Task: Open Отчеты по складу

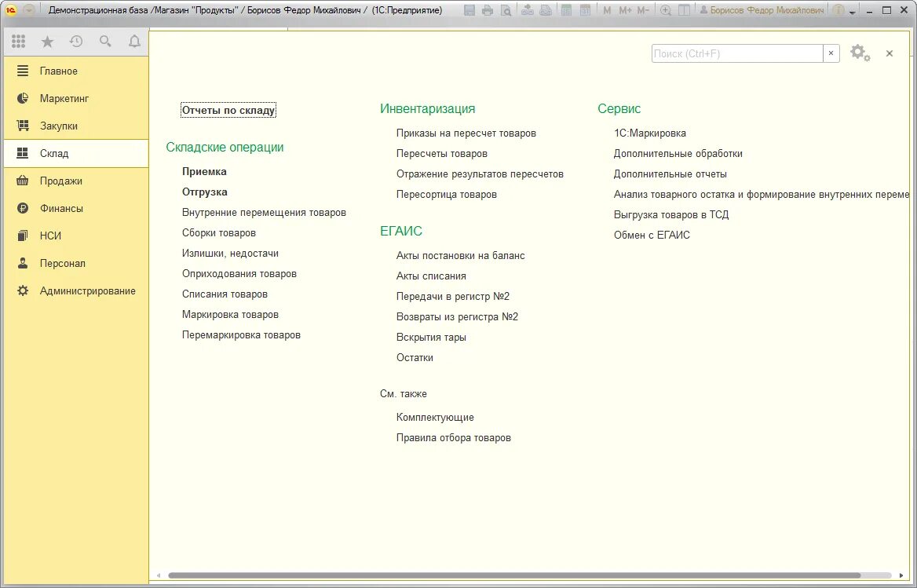Action: (228, 110)
